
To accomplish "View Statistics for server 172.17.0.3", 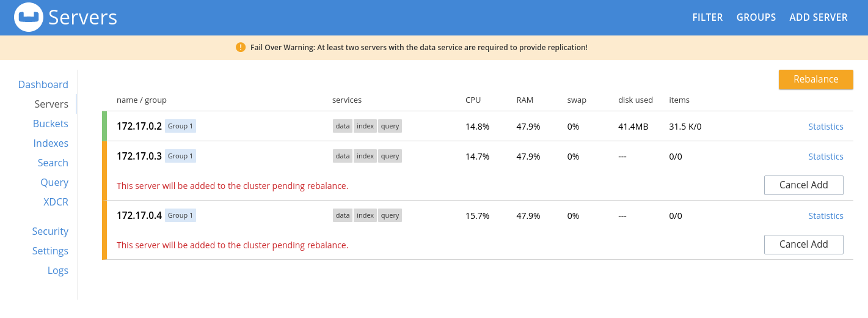I will (825, 157).
